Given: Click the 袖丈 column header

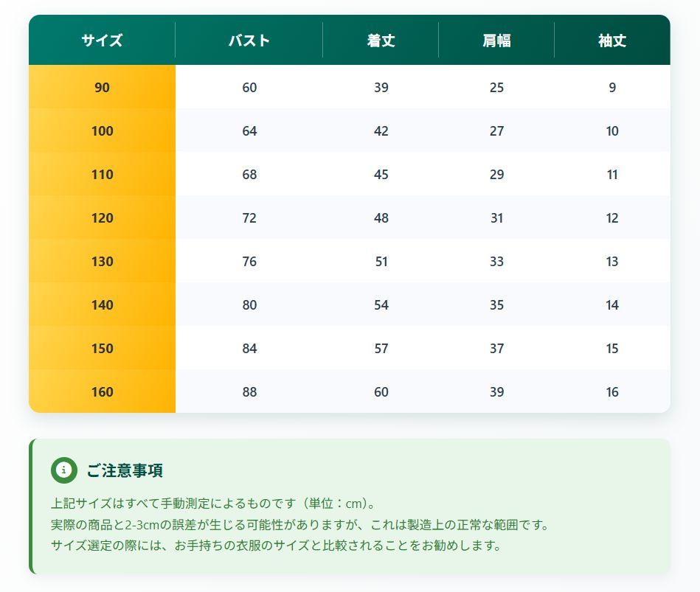Looking at the screenshot, I should [x=612, y=41].
